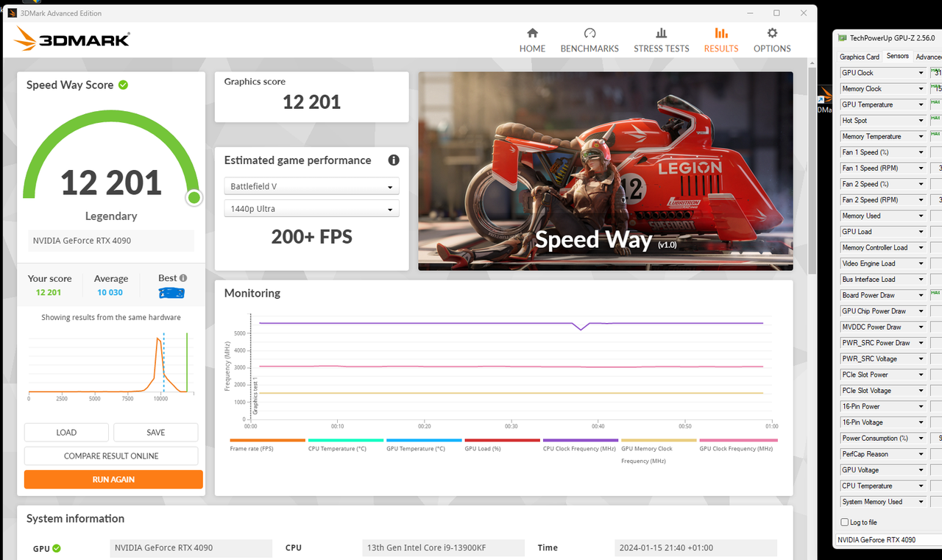Click the System information heading
942x560 pixels.
tap(75, 519)
